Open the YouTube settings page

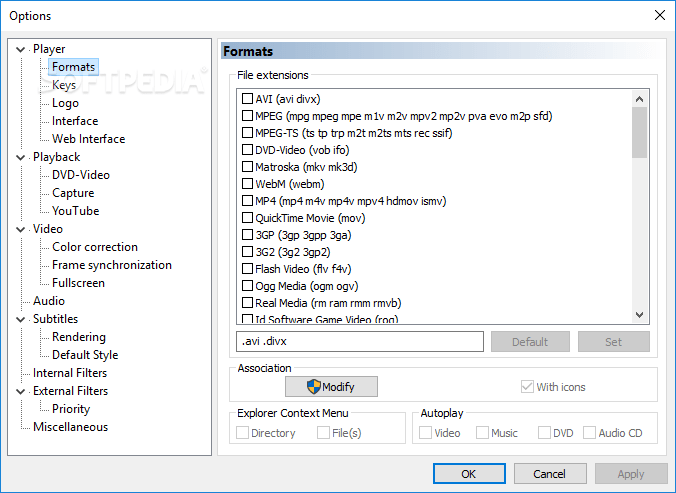click(x=75, y=211)
